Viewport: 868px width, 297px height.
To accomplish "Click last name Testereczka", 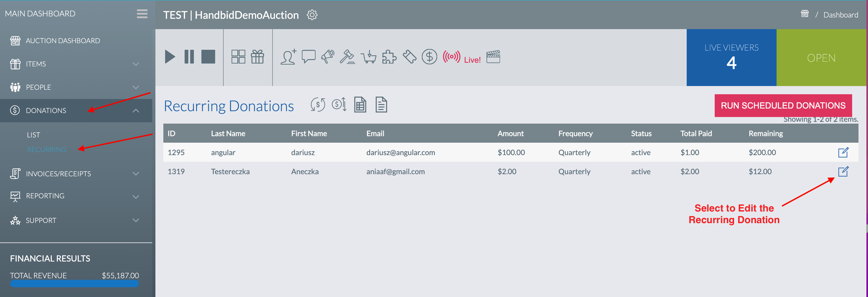I will pyautogui.click(x=230, y=172).
